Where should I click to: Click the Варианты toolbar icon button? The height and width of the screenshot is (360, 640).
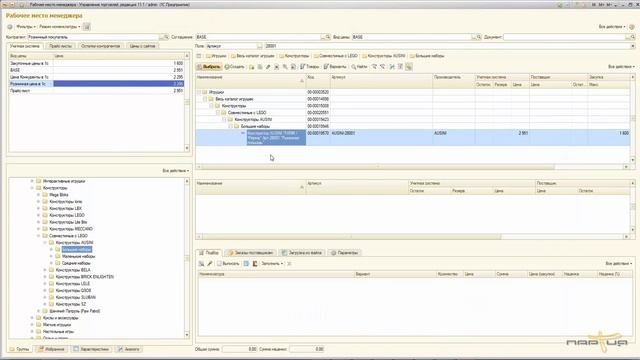[x=335, y=67]
